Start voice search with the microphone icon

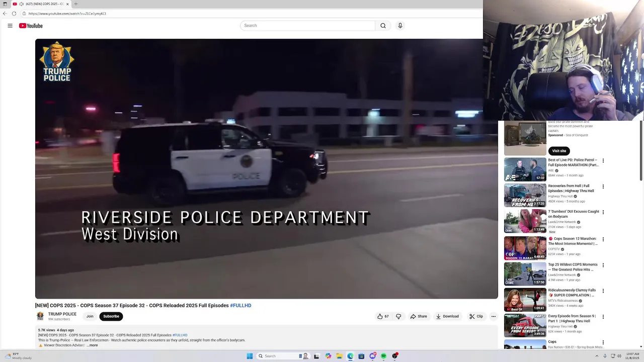click(400, 26)
